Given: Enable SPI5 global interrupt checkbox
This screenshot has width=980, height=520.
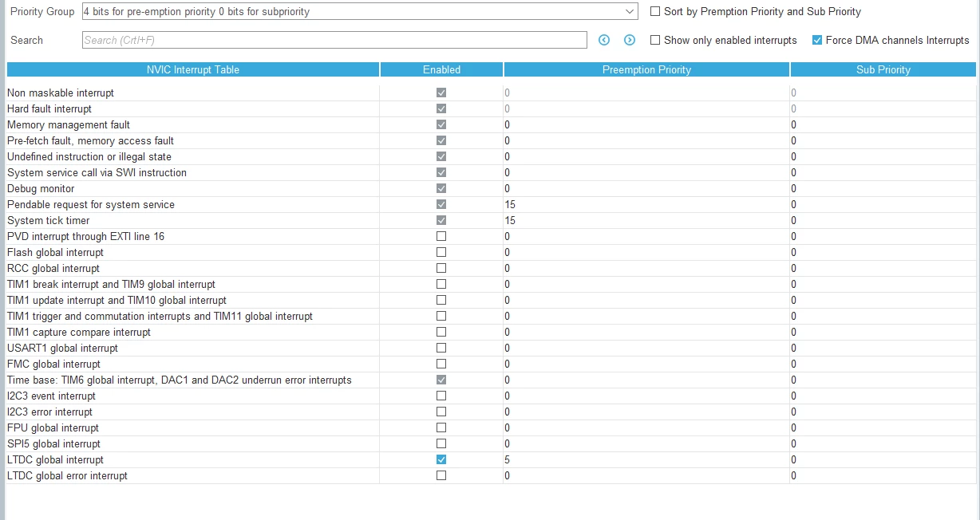Looking at the screenshot, I should pyautogui.click(x=441, y=443).
